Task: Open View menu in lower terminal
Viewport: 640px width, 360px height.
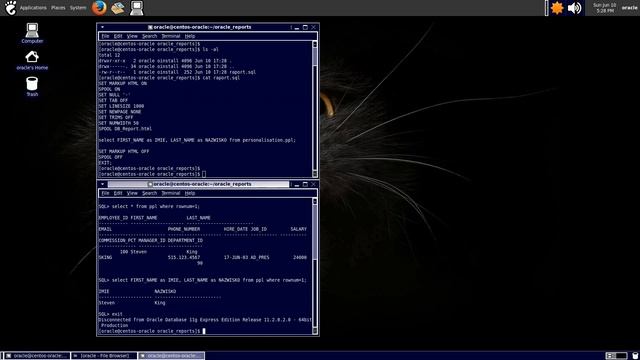Action: [x=132, y=193]
